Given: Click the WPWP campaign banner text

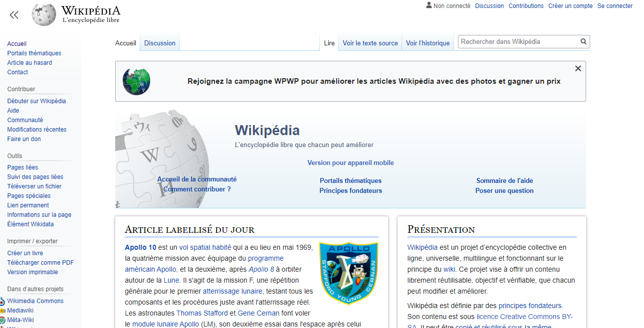Looking at the screenshot, I should (x=374, y=81).
